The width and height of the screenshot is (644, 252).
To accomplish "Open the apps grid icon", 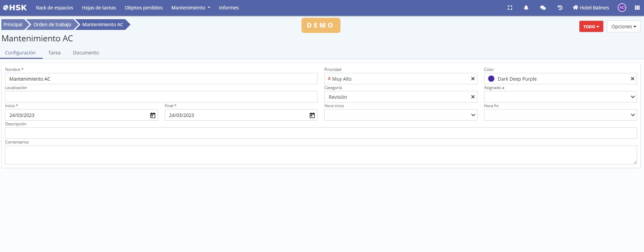I will click(x=637, y=8).
